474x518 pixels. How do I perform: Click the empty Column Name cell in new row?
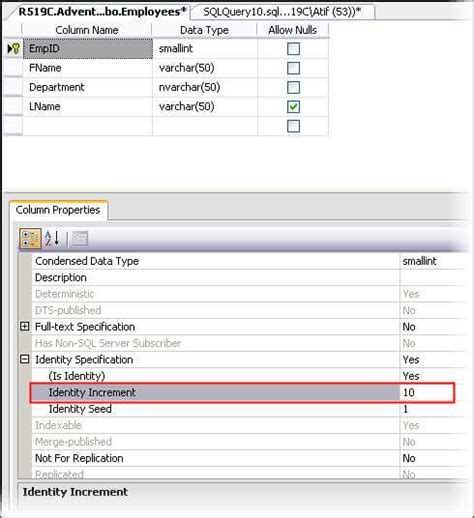[88, 126]
